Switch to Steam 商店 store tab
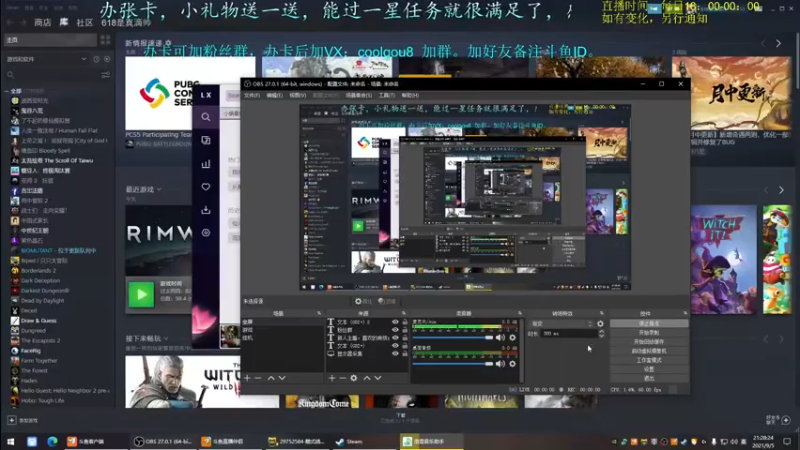800x450 pixels. pos(42,22)
